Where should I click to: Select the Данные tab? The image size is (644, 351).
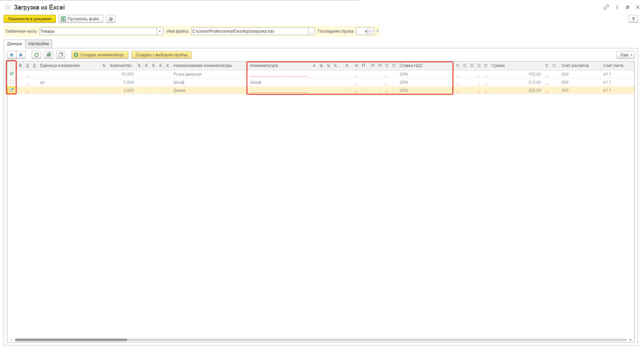pyautogui.click(x=14, y=43)
